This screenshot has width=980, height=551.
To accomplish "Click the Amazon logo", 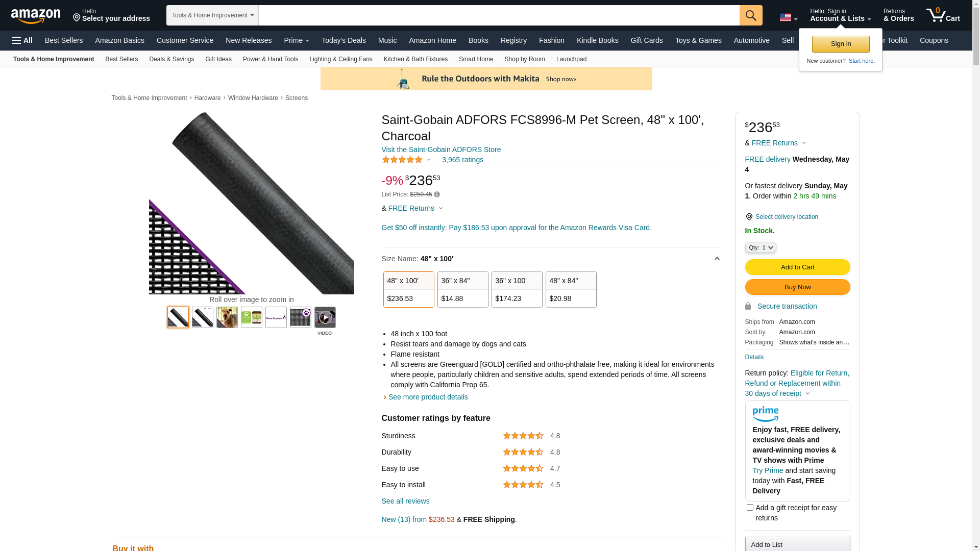I will pos(36,16).
